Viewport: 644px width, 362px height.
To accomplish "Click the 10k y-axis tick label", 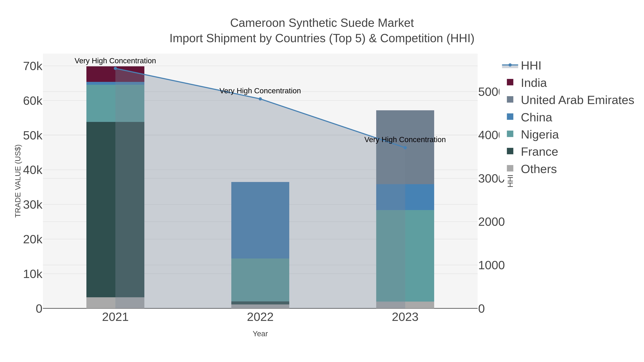I will (x=33, y=274).
